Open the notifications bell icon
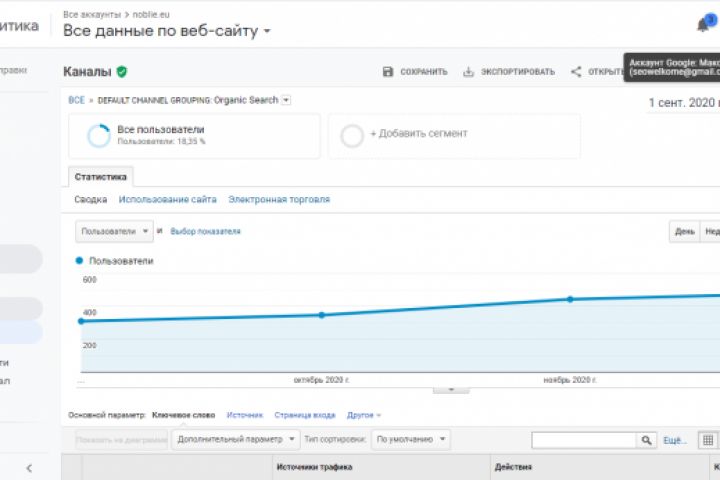The image size is (720, 480). tap(703, 25)
